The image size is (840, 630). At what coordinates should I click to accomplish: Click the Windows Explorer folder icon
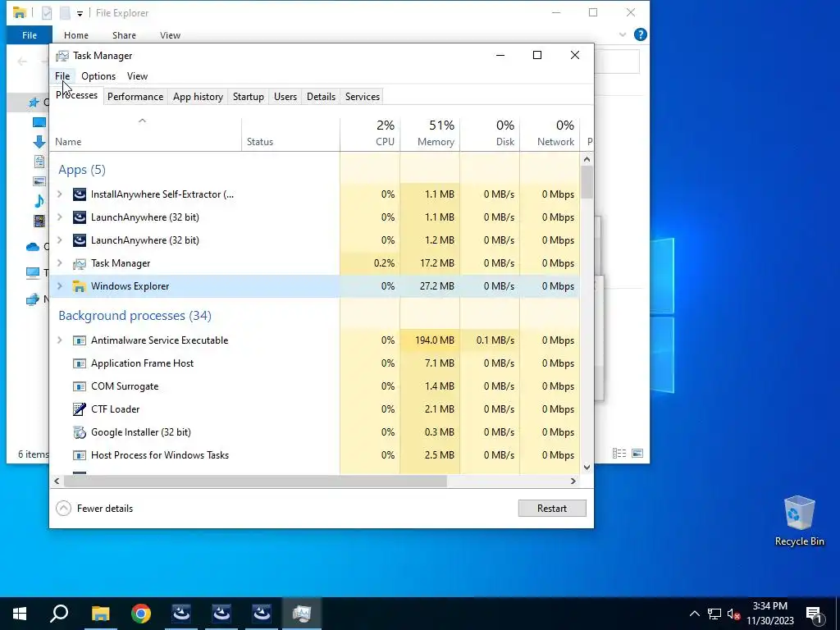[x=80, y=286]
